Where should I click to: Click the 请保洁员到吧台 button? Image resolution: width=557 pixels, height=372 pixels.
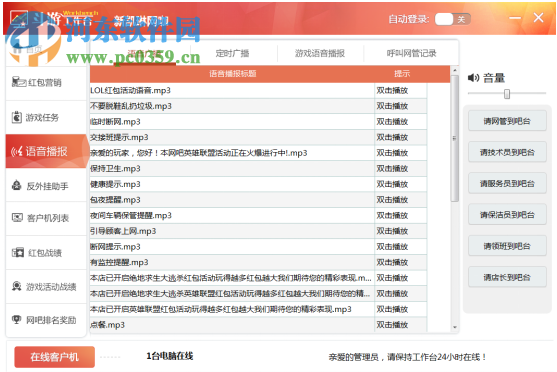coord(507,215)
